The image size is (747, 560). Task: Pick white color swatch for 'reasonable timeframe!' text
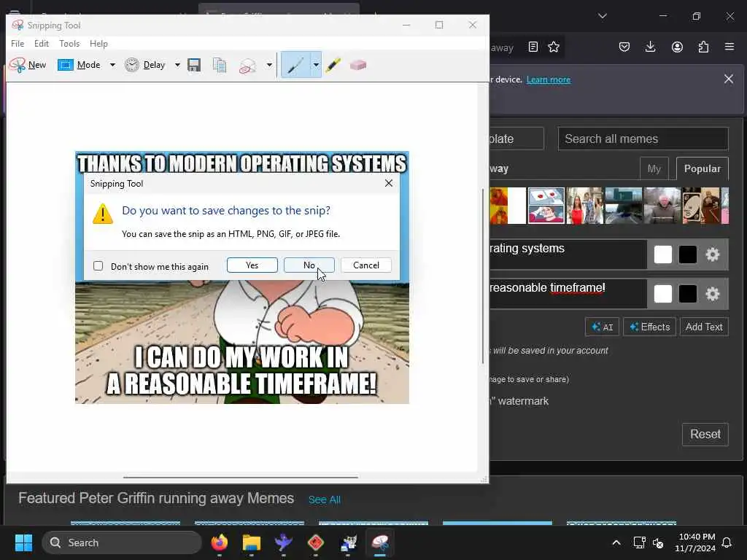point(662,294)
